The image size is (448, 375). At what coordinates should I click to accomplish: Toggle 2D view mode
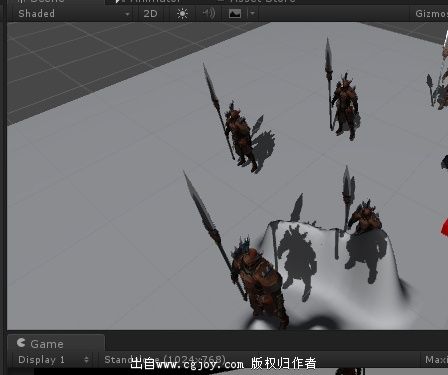click(150, 14)
